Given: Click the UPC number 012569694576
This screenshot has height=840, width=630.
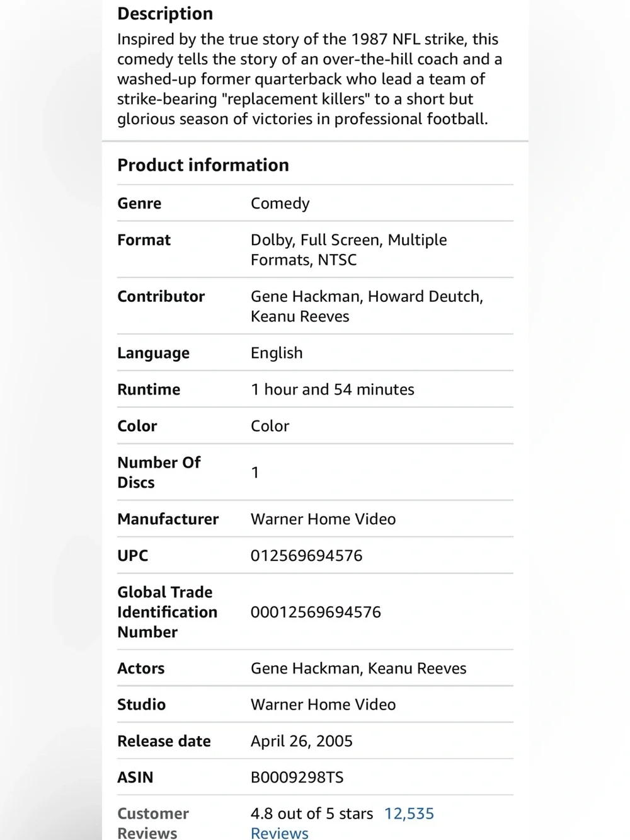Looking at the screenshot, I should (307, 556).
